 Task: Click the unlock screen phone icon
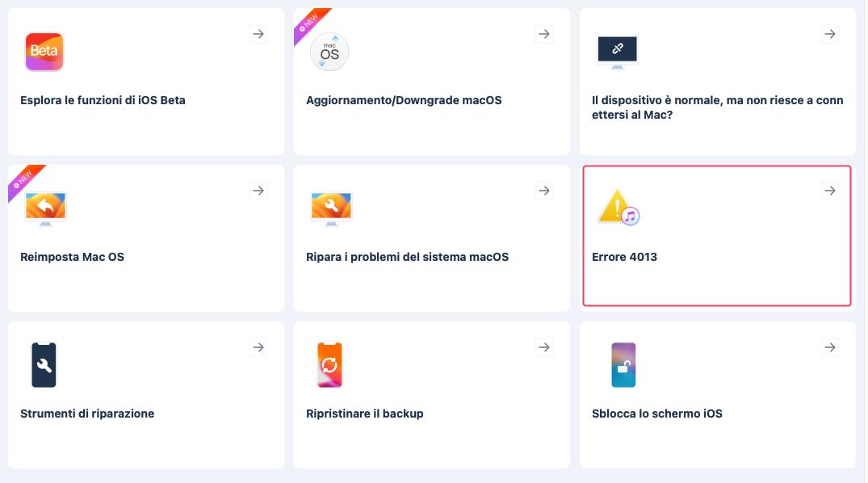click(x=623, y=365)
